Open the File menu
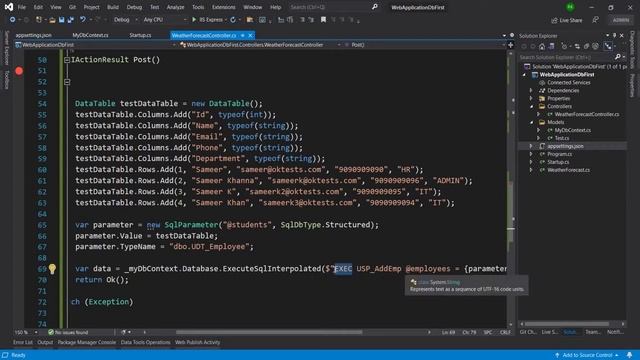Viewport: 640px width, 360px height. tap(22, 7)
